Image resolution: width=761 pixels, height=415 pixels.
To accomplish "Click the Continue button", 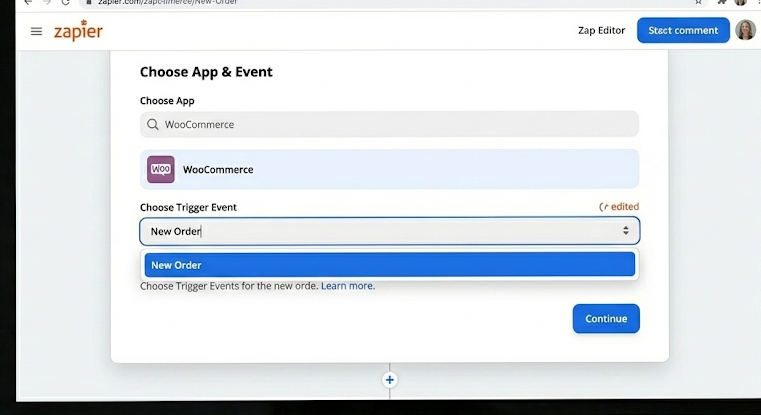I will click(x=605, y=318).
